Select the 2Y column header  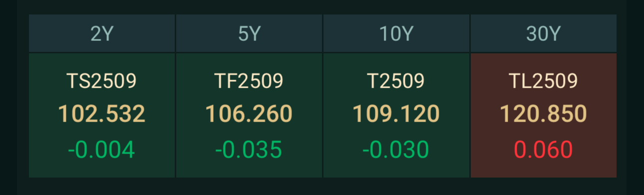click(102, 33)
